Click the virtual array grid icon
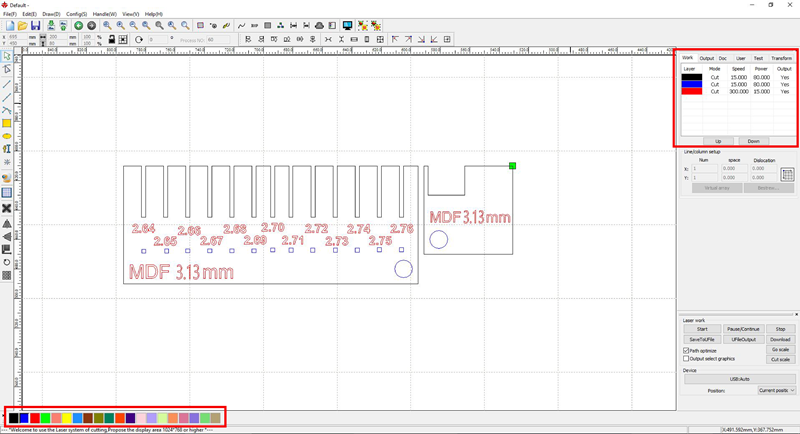 787,174
